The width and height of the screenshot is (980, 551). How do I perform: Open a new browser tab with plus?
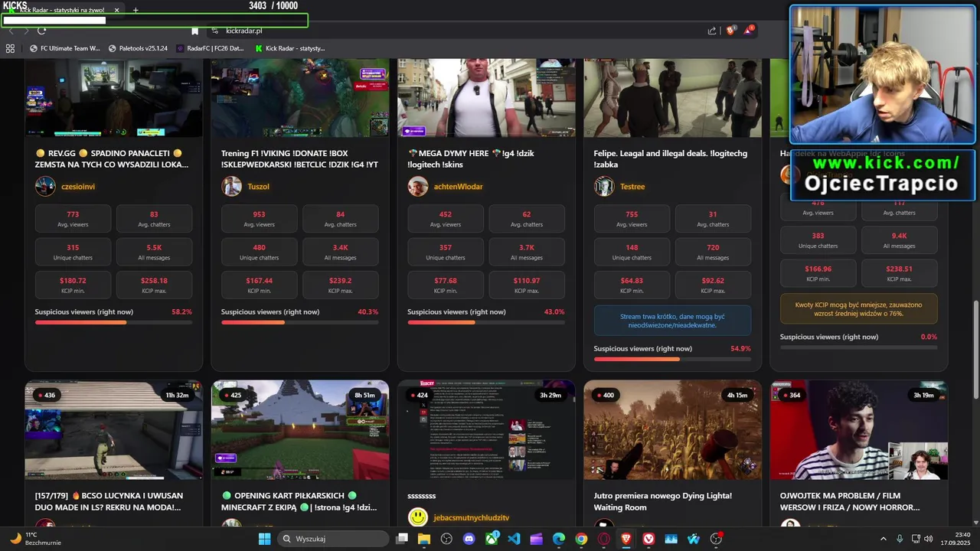pyautogui.click(x=136, y=10)
